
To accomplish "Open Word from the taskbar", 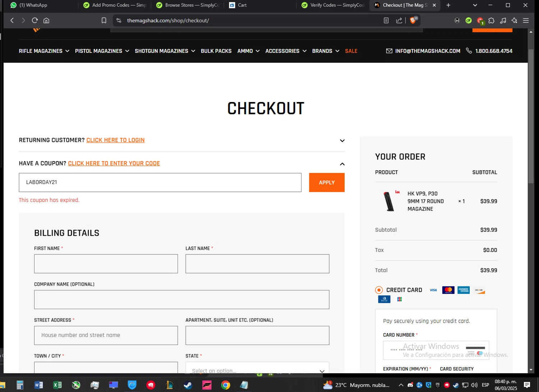I will tap(38, 385).
